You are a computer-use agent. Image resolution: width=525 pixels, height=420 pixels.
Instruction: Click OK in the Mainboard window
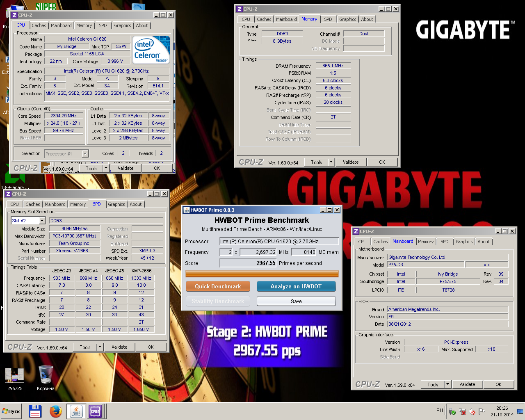498,384
